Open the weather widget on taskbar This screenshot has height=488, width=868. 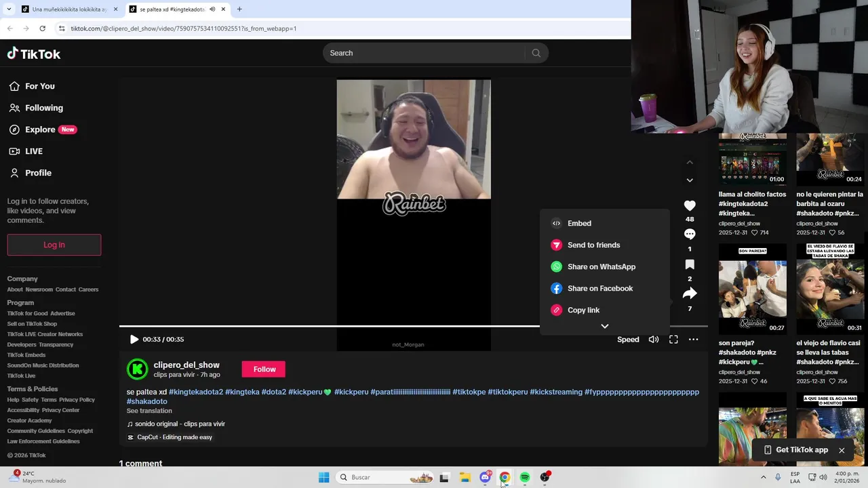click(37, 477)
